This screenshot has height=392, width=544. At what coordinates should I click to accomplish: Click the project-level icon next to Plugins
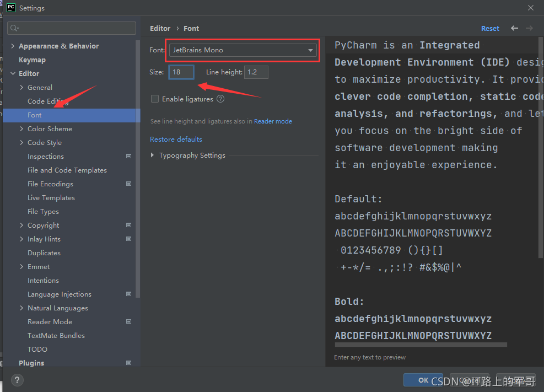coord(129,363)
